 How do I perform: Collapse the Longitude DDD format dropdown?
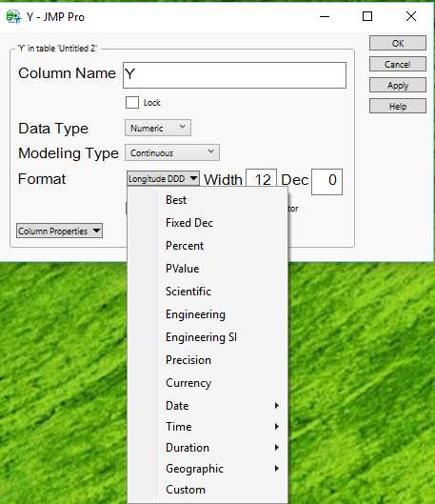163,178
